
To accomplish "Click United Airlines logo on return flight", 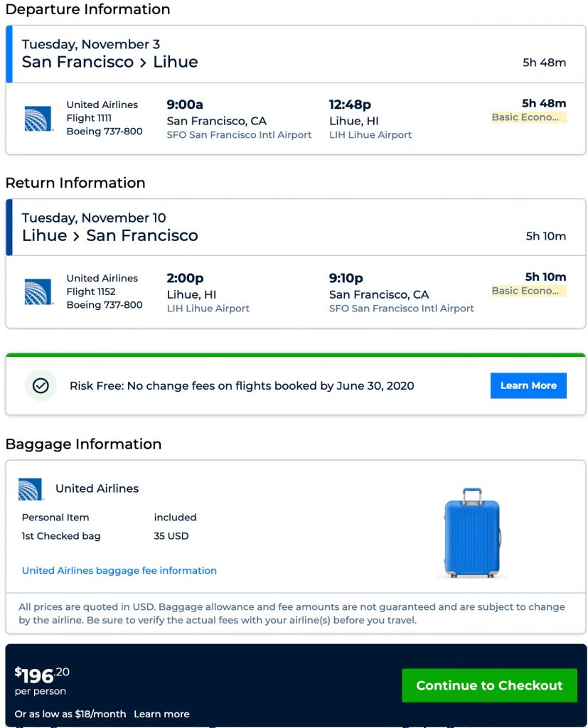I will (x=38, y=292).
